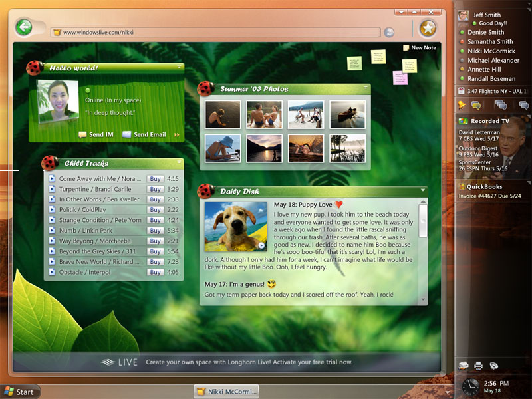532x399 pixels.
Task: Create a New Note
Action: (420, 48)
